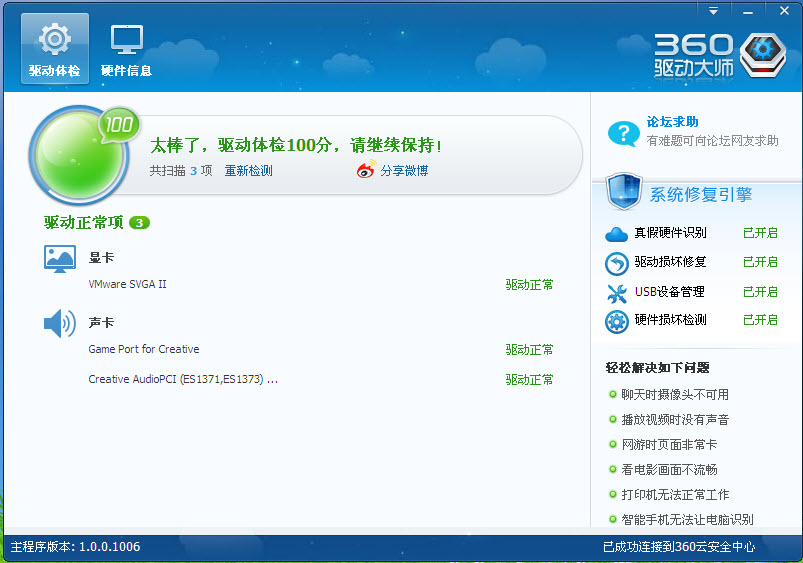Screen dimensions: 803x563
Task: Select Creative AudioPCI (ES1371,ES1373) entry
Action: [183, 380]
